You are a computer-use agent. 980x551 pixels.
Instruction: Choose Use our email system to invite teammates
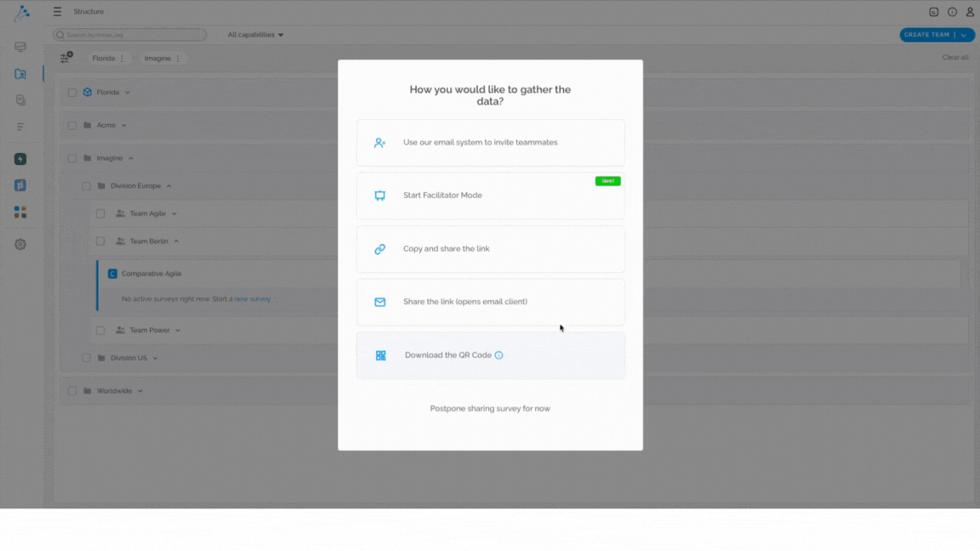[490, 143]
